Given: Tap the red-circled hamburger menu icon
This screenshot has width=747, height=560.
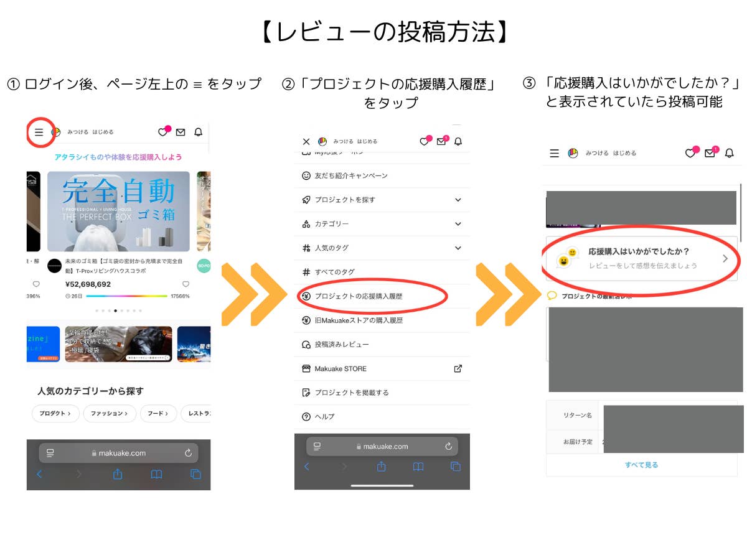Looking at the screenshot, I should tap(39, 132).
